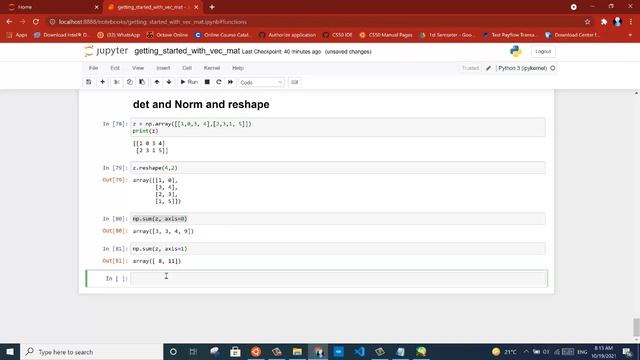Open the Chrome profile avatar
This screenshot has width=640, height=360.
pyautogui.click(x=618, y=22)
